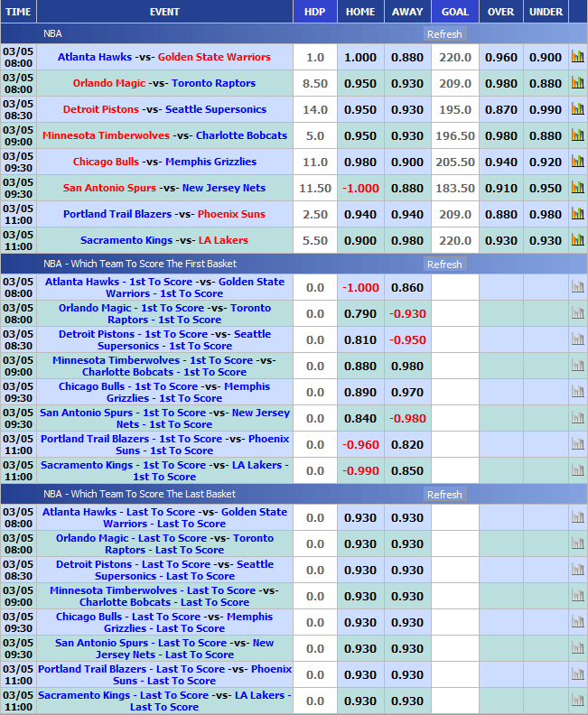The width and height of the screenshot is (588, 715).
Task: Pick away odds 0.980 for LA Lakers
Action: (407, 240)
